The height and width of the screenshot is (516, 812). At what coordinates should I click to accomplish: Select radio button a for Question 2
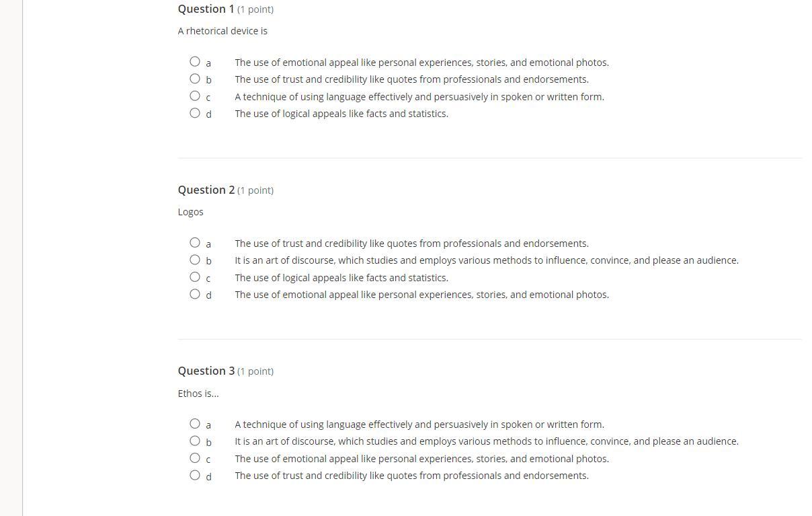point(195,243)
